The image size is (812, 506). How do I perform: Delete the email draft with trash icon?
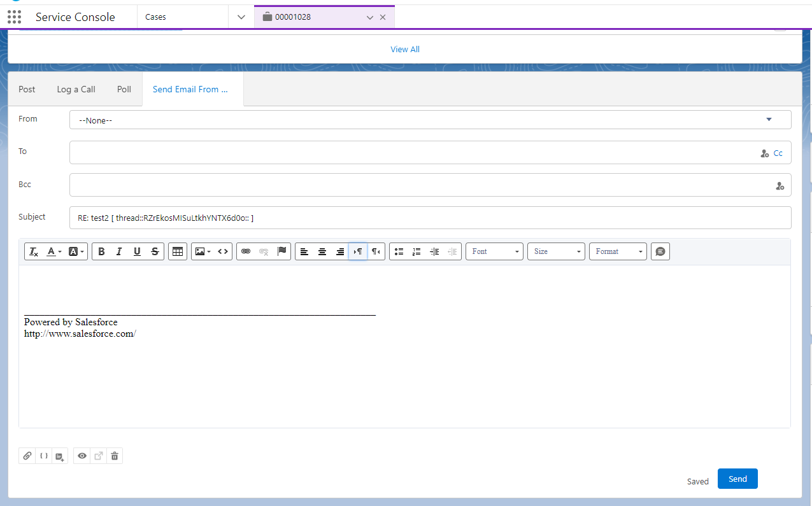tap(115, 456)
